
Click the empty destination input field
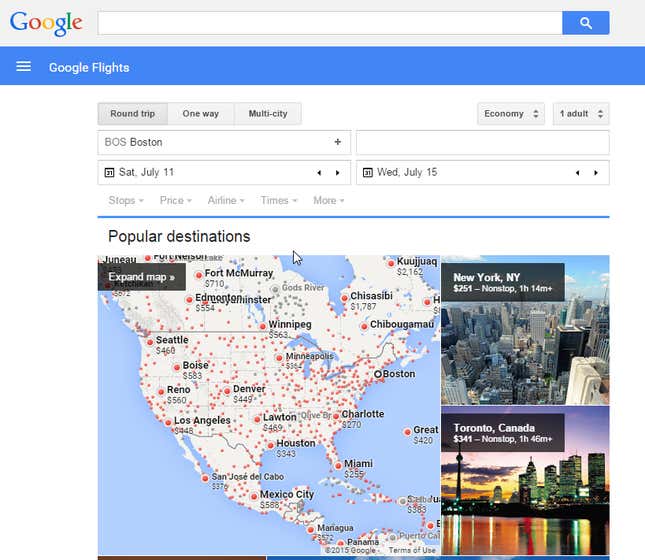[482, 142]
